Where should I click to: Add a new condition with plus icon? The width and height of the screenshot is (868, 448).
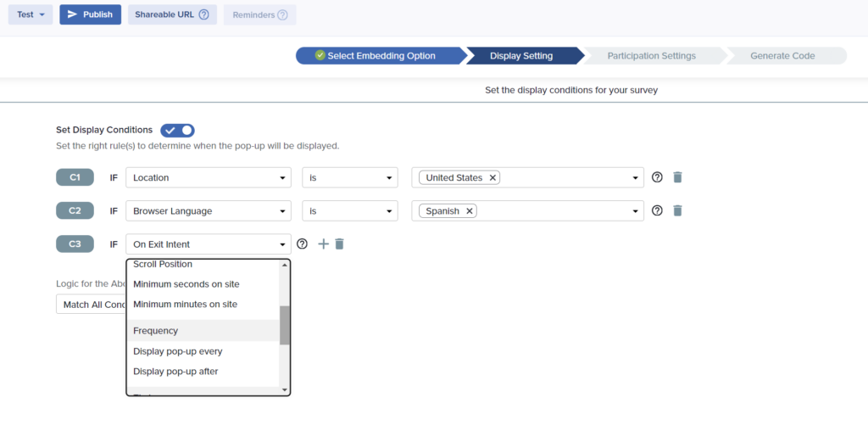point(323,244)
